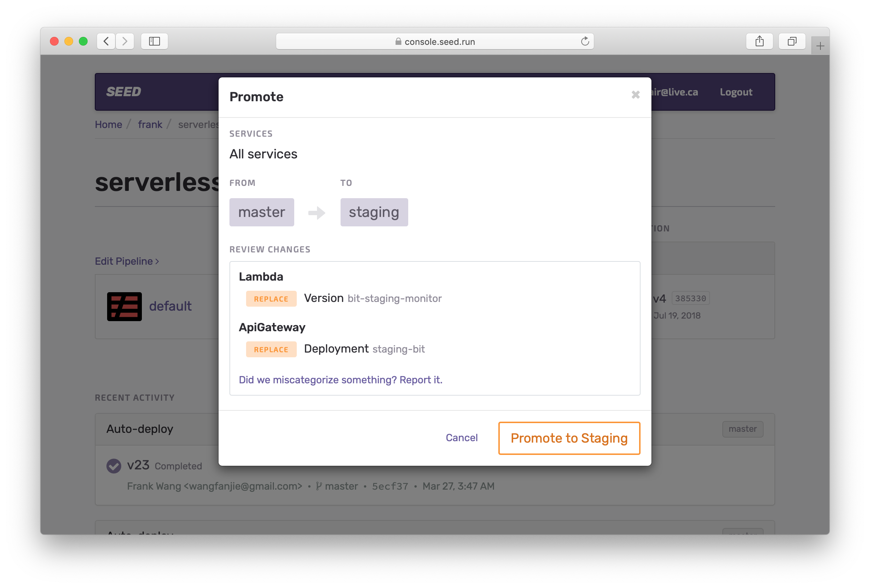870x588 pixels.
Task: Select the master source stage tag
Action: [261, 212]
